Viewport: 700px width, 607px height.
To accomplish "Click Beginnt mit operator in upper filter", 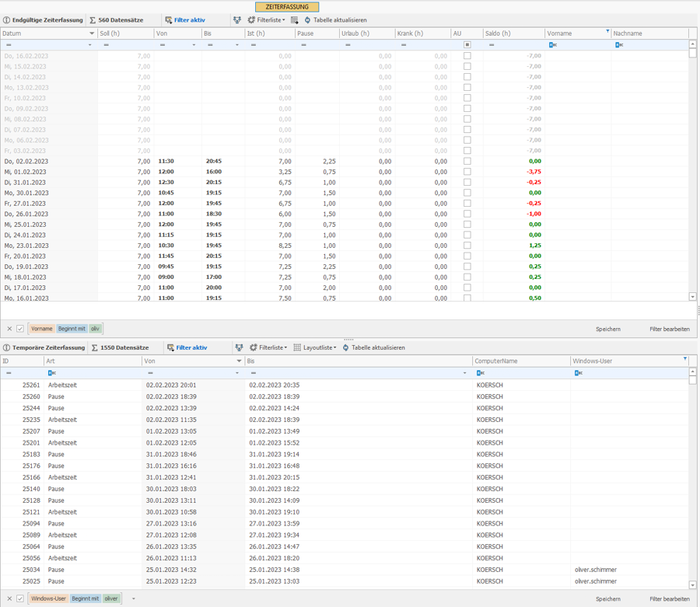I will [72, 329].
